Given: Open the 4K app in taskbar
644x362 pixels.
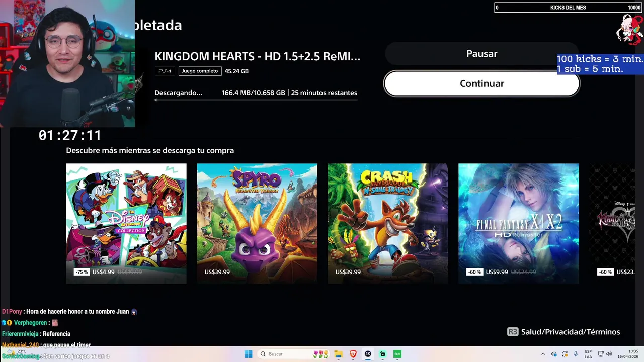Looking at the screenshot, I should pos(368,354).
